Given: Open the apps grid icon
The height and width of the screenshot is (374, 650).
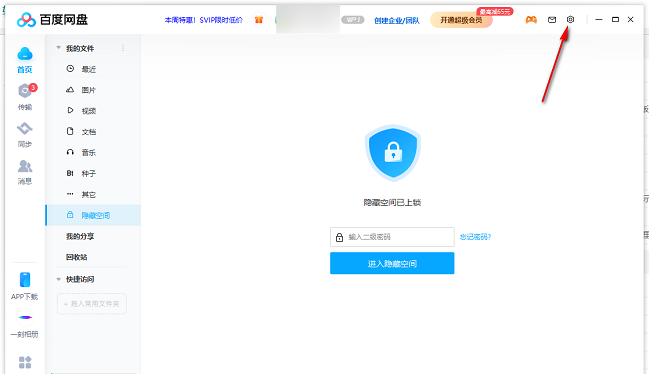Looking at the screenshot, I should pyautogui.click(x=25, y=362).
